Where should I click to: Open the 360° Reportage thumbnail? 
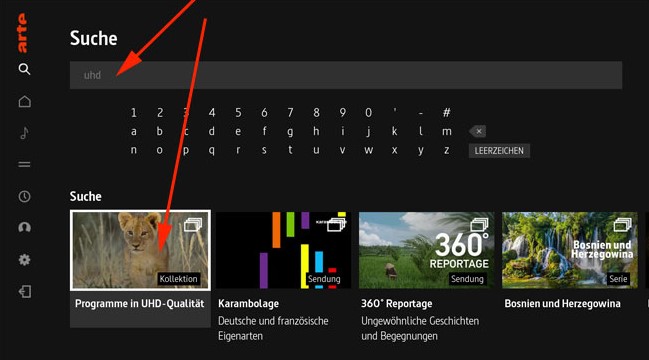tap(426, 250)
